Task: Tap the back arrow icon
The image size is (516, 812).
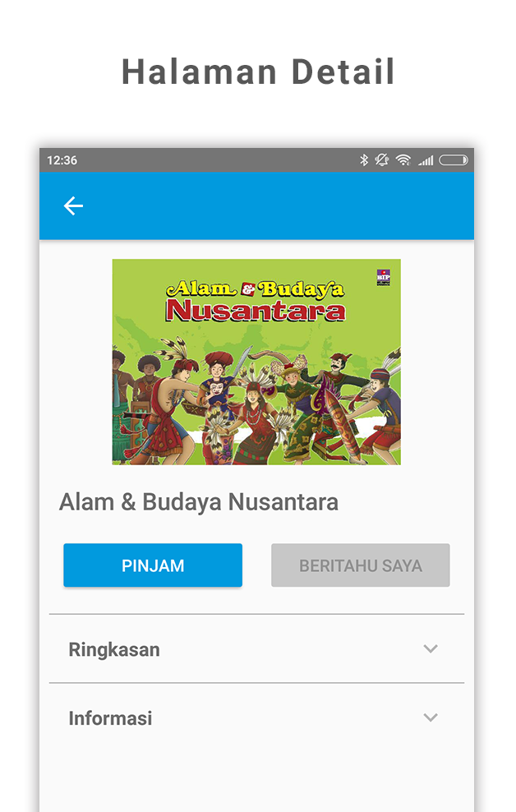Action: point(73,205)
